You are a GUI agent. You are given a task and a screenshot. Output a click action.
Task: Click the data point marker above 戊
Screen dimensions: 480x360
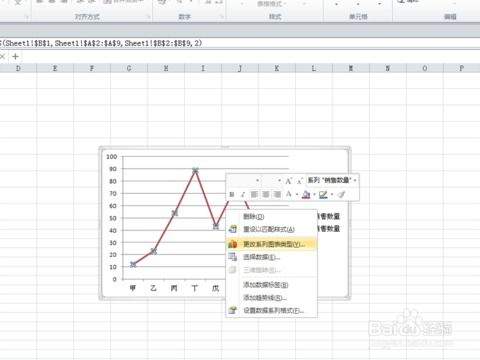click(x=216, y=227)
